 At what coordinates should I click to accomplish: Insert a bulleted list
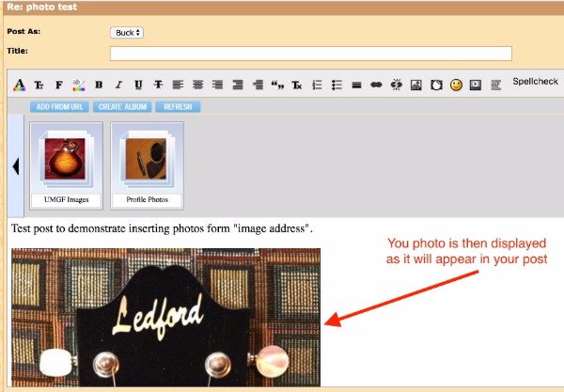click(x=337, y=85)
